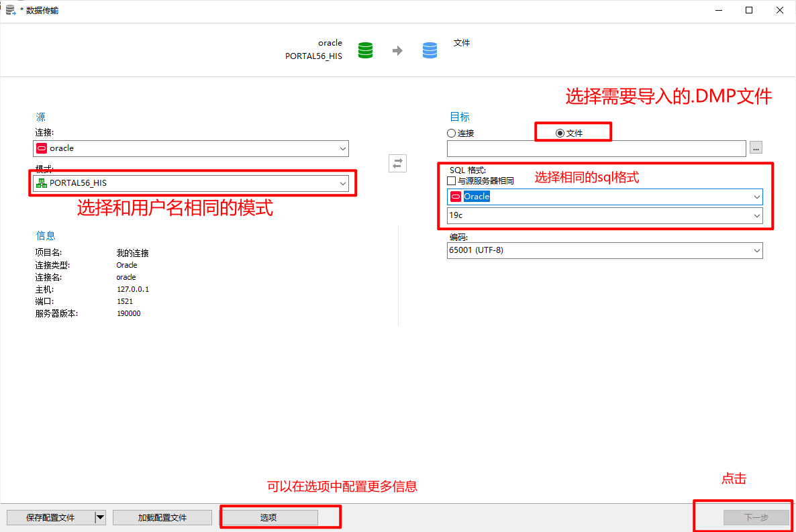This screenshot has height=532, width=796.
Task: Click the PORTAL56_HIS schema icon
Action: tap(42, 183)
